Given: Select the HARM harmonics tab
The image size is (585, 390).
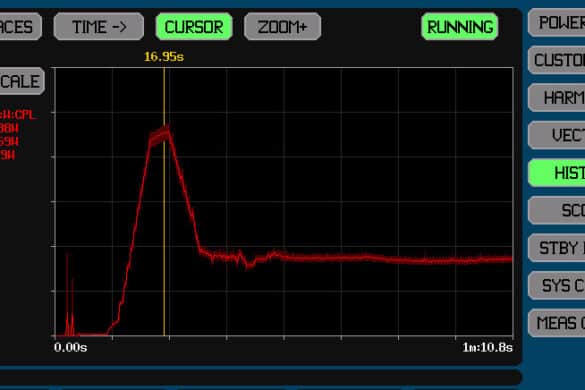Looking at the screenshot, I should pos(557,98).
